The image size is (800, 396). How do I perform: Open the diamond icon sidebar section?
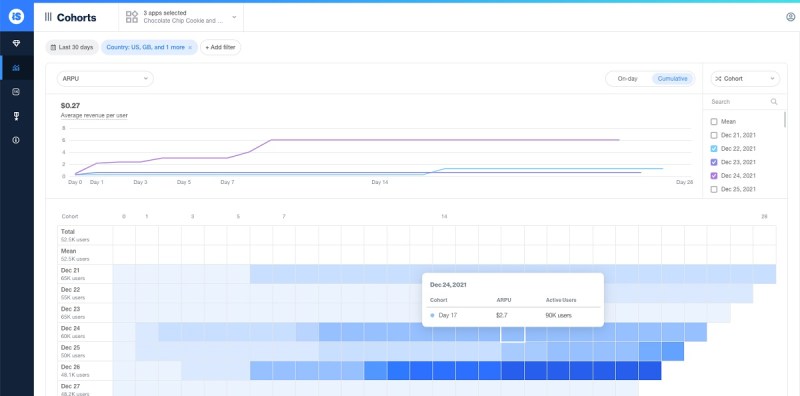tap(16, 44)
